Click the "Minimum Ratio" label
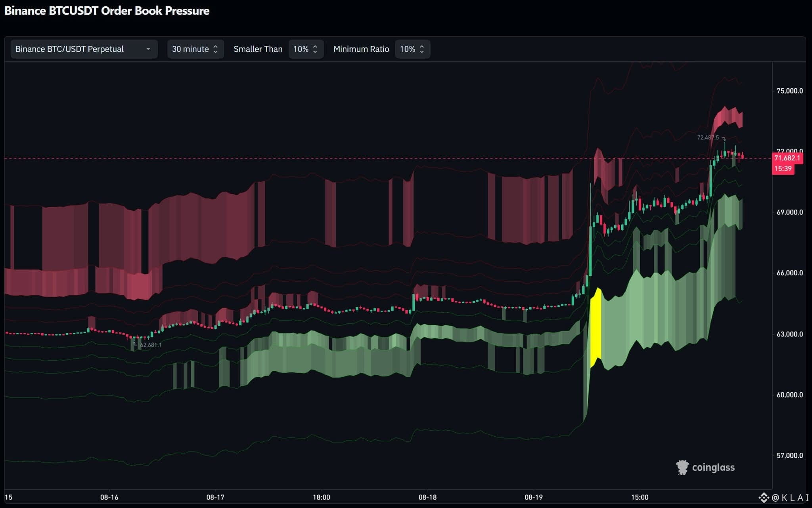Viewport: 812px width, 508px height. click(361, 49)
